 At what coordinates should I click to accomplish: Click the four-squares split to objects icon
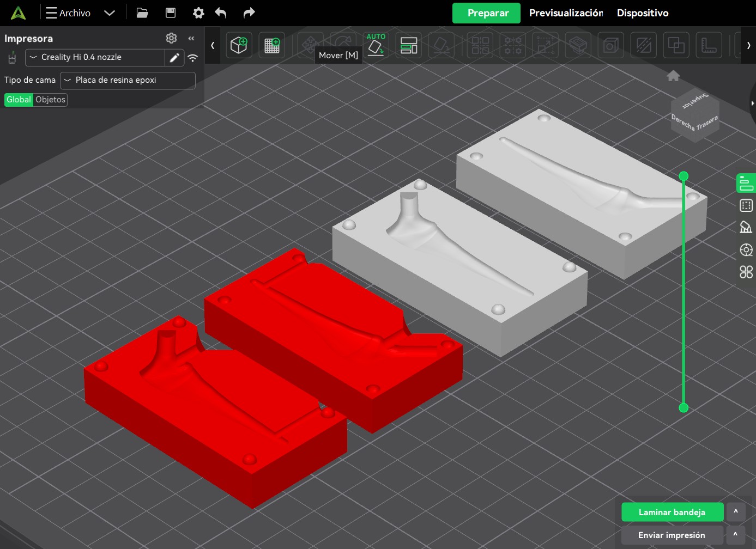tap(480, 45)
